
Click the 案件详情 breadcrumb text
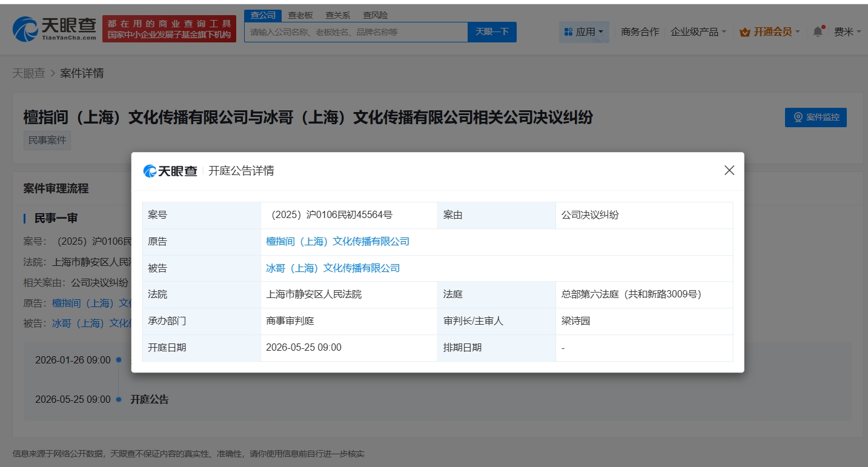point(82,73)
